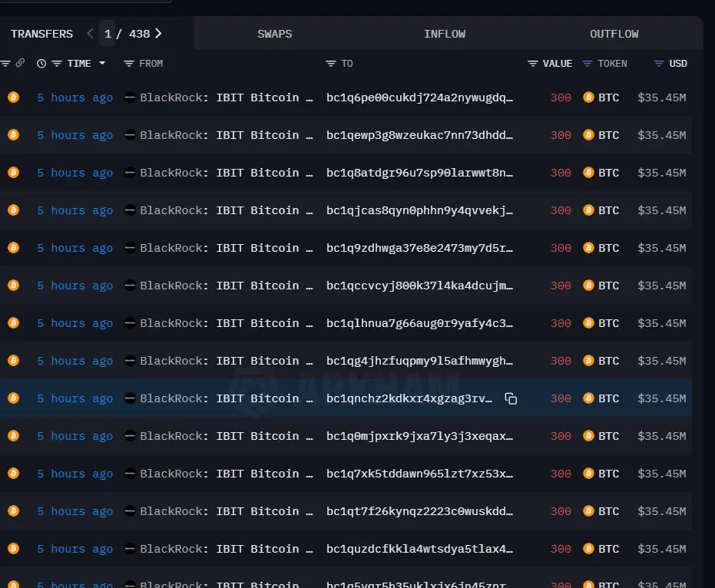Viewport: 715px width, 588px height.
Task: Open address bc1q8atdgr96u7sp90larwwt8n
Action: pos(419,173)
